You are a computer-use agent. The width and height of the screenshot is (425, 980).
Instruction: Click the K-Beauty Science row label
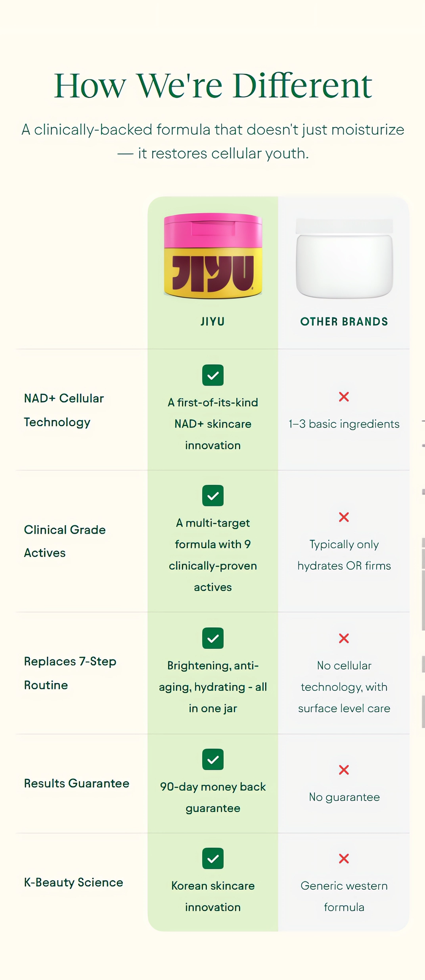[x=74, y=882]
